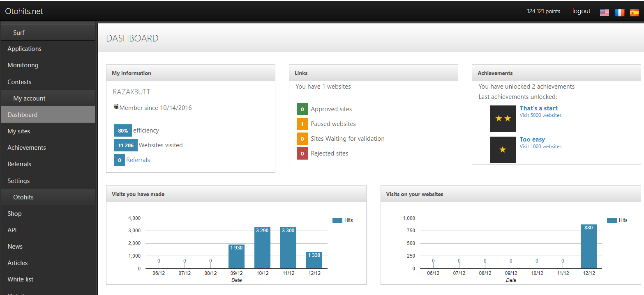Viewport: 644px width, 295px height.
Task: Click the 880 bar for 12/12
Action: [x=589, y=247]
